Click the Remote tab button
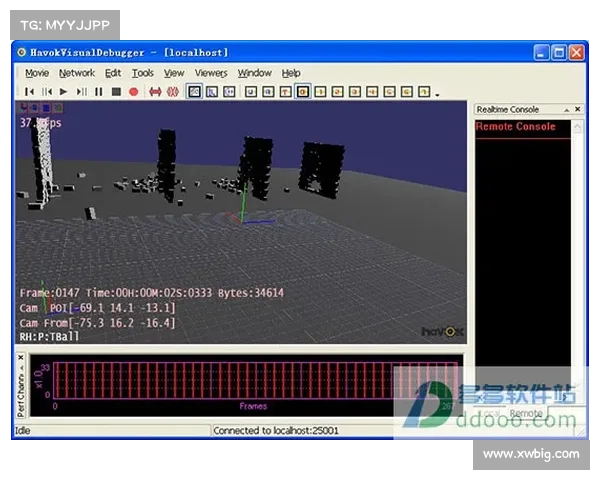This screenshot has width=600, height=480. pyautogui.click(x=526, y=413)
